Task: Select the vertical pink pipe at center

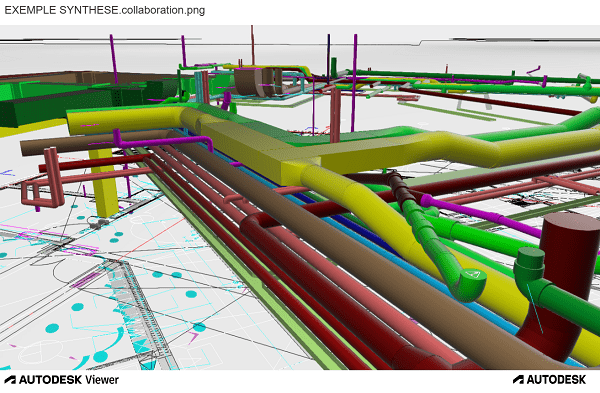Action: [335, 115]
